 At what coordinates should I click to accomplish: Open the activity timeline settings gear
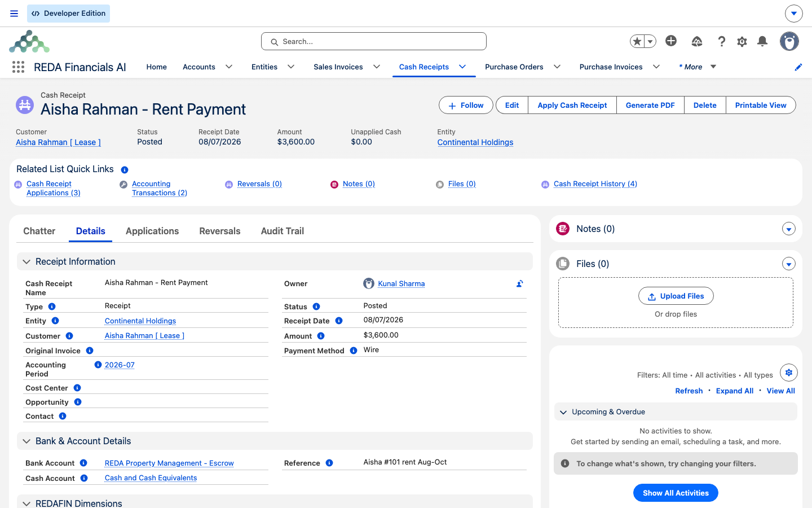[x=789, y=373]
